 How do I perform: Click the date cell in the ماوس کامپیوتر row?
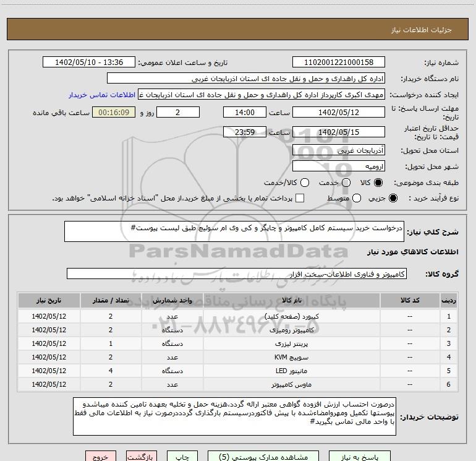(x=49, y=384)
